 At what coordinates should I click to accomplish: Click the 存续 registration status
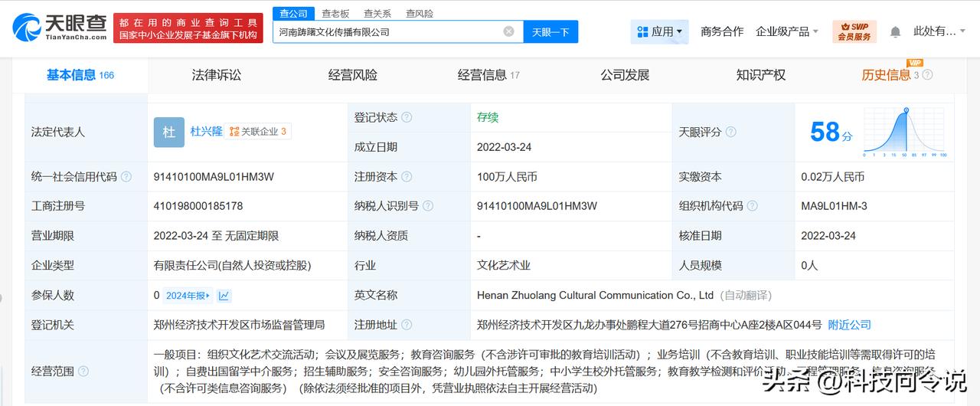point(488,117)
